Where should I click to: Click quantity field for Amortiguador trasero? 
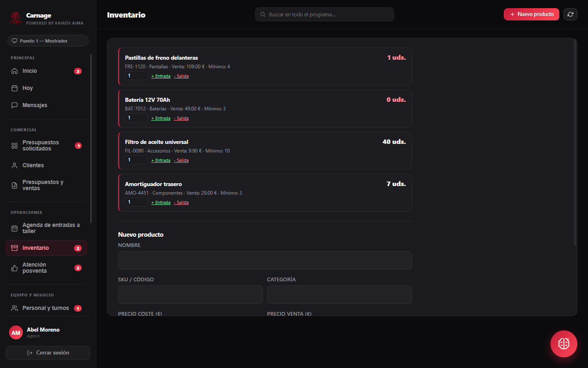point(136,202)
